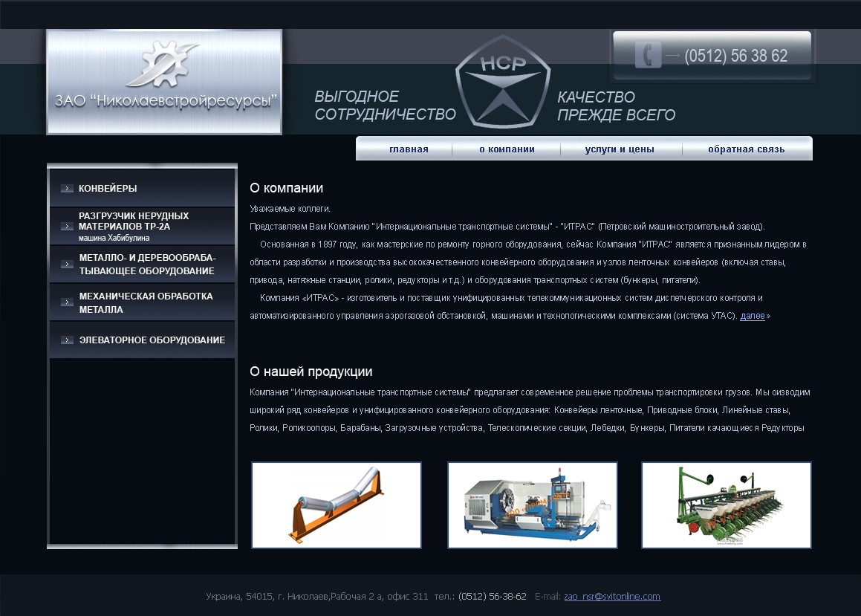Open the главная navigation tab
Viewport: 861px width, 616px height.
pos(409,149)
